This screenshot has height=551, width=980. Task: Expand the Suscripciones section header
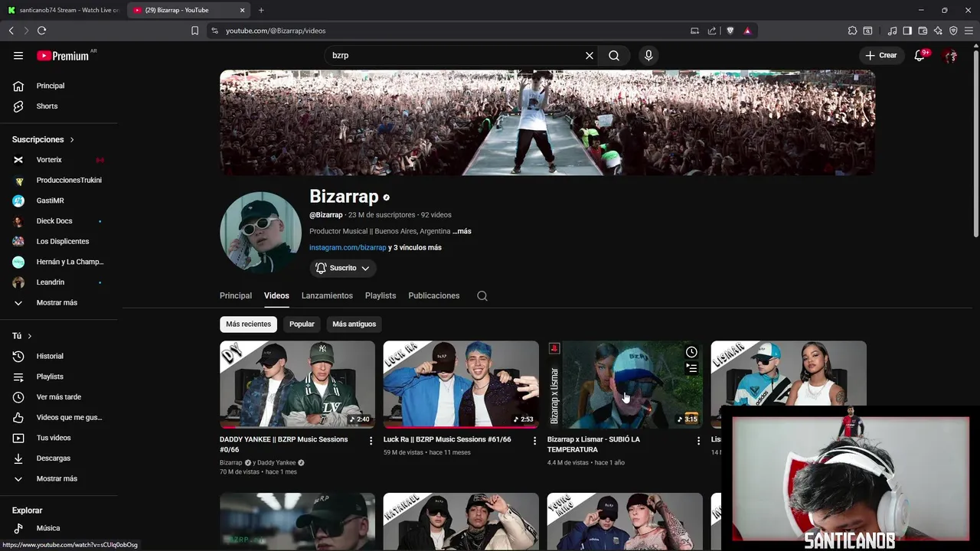(43, 139)
